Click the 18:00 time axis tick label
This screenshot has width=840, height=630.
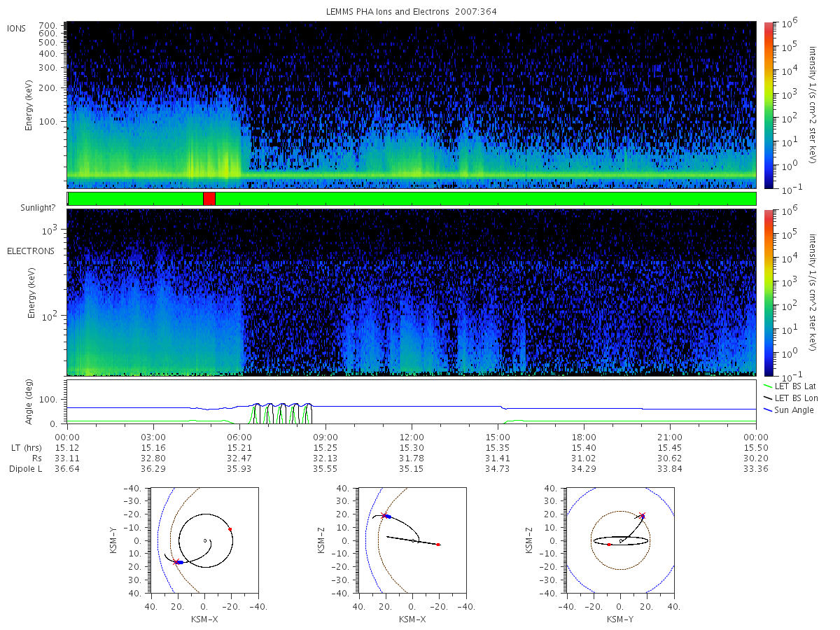coord(584,435)
